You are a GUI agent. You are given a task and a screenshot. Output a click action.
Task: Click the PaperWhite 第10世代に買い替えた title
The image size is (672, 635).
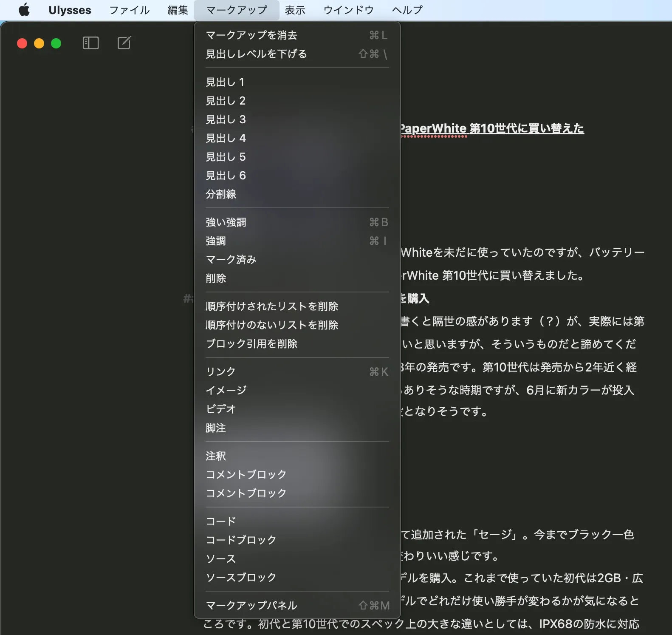tap(492, 128)
